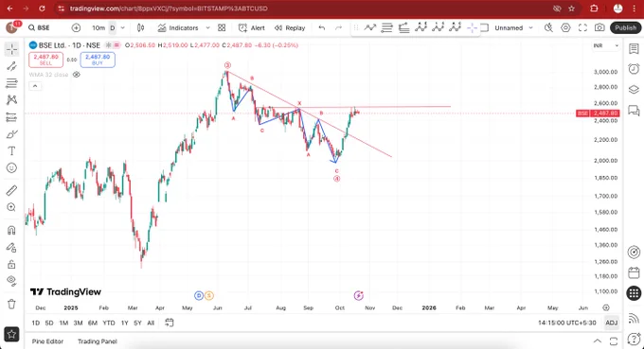The height and width of the screenshot is (349, 644).
Task: Open the Indicators dialog
Action: click(x=178, y=27)
